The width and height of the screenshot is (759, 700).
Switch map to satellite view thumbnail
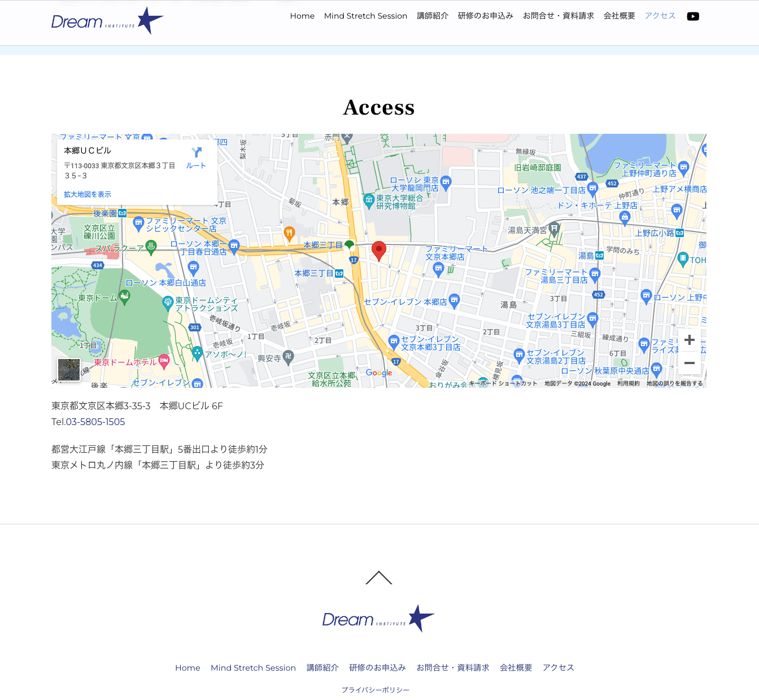[69, 370]
